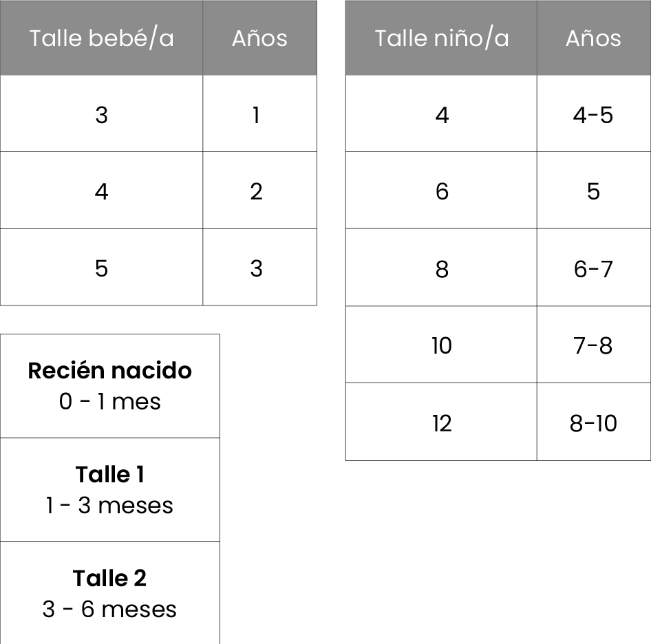Click the 'Talle 2' 3 - 6 meses box

coord(110,593)
